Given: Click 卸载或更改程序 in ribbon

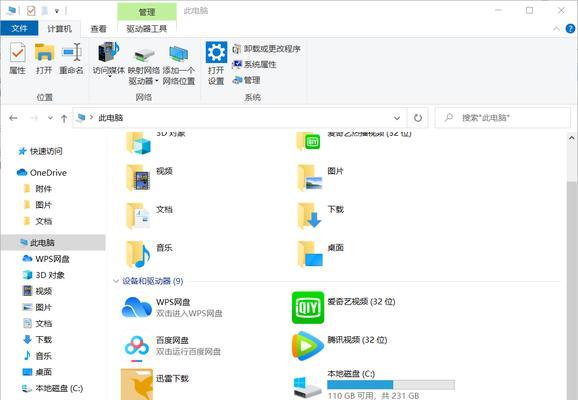Looking at the screenshot, I should point(267,48).
